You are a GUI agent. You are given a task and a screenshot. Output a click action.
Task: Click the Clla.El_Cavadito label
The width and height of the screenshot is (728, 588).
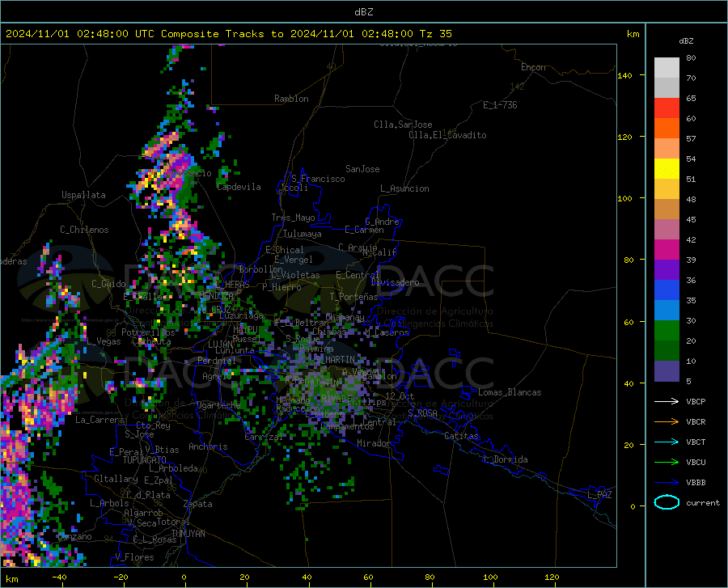coord(447,135)
